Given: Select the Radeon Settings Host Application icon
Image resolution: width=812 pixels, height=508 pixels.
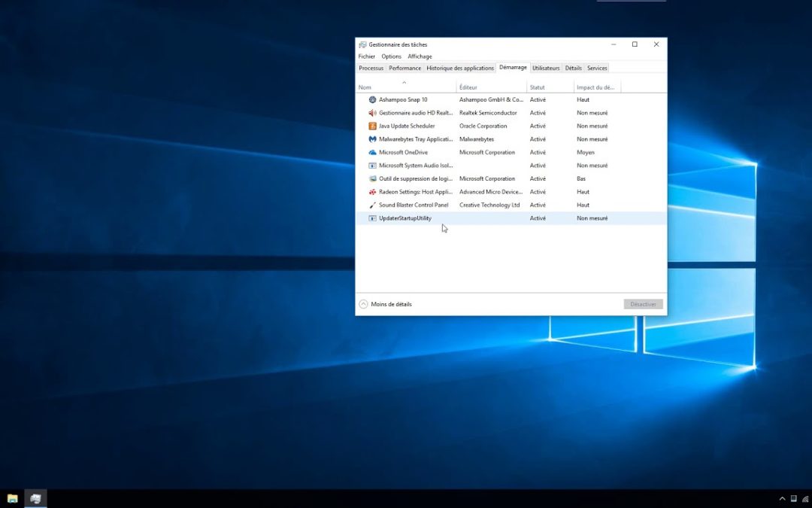Looking at the screenshot, I should click(x=372, y=192).
